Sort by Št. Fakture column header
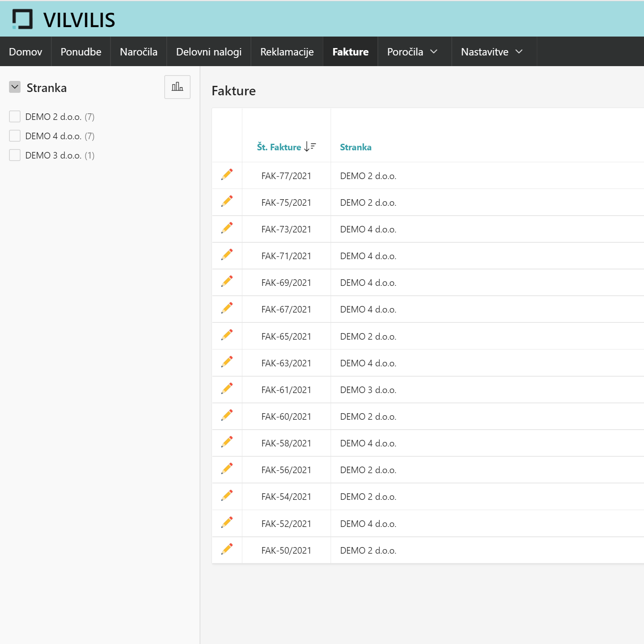The width and height of the screenshot is (644, 644). [x=279, y=147]
